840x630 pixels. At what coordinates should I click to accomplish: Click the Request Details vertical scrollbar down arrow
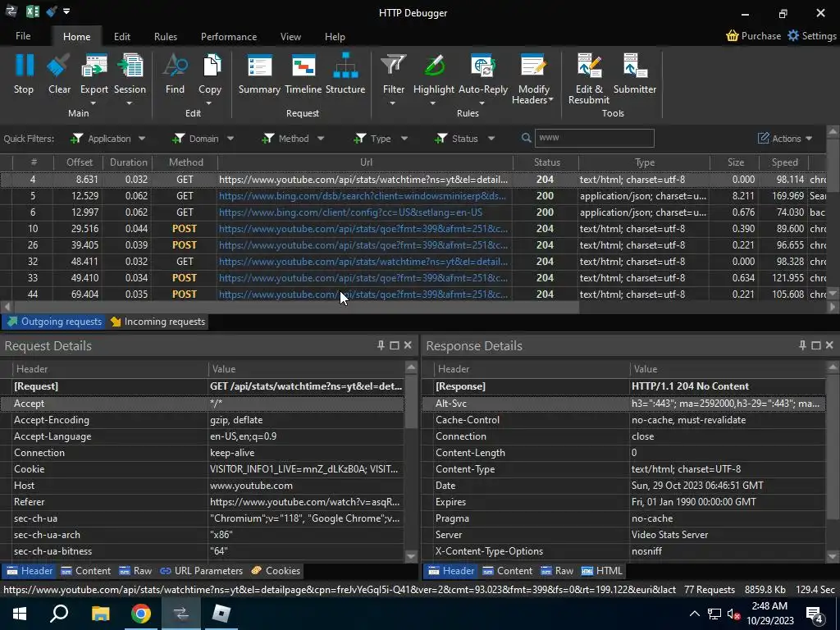(x=411, y=556)
